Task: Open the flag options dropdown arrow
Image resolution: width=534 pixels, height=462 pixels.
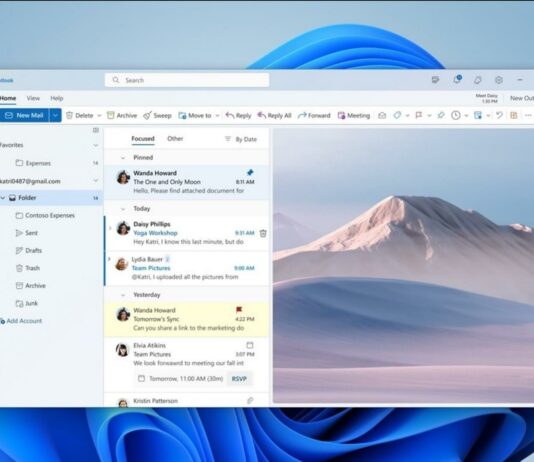Action: coord(429,116)
